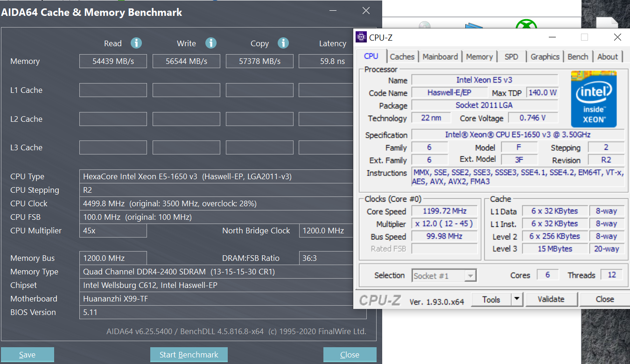Switch to the Caches tab
The height and width of the screenshot is (364, 630).
402,57
